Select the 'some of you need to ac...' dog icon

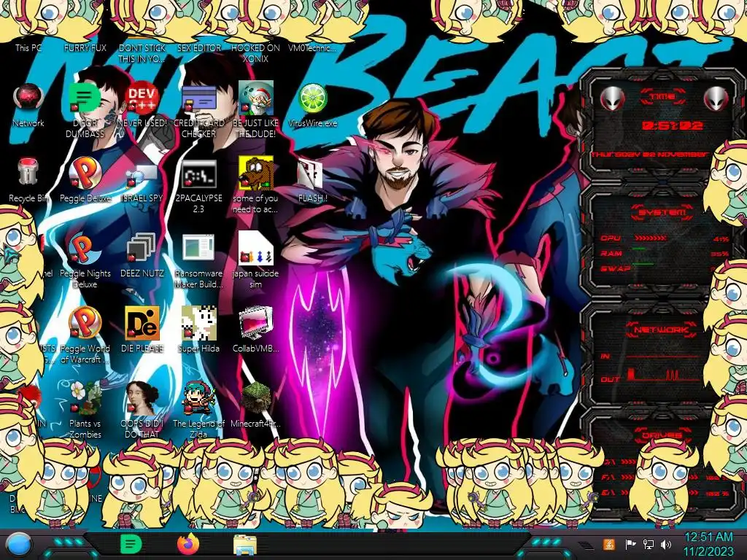(x=256, y=172)
